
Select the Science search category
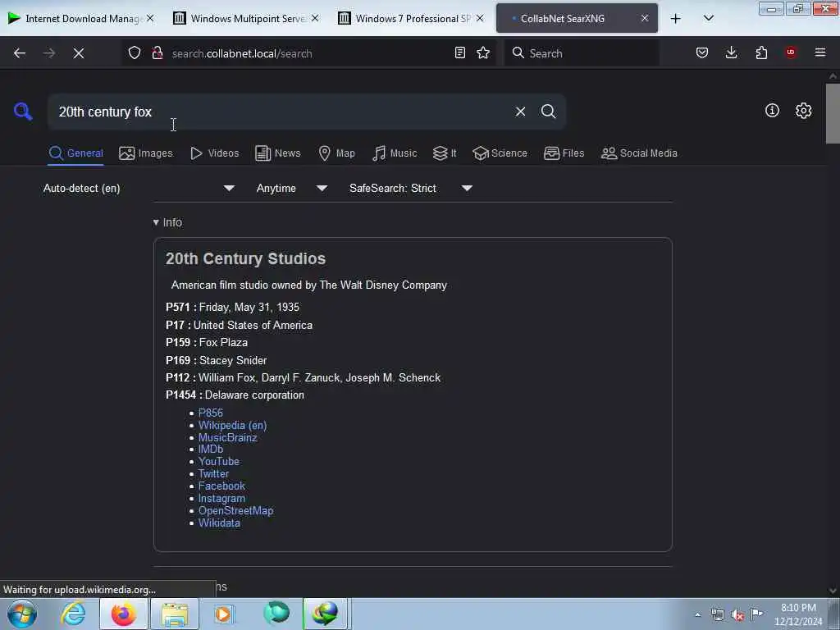coord(500,153)
